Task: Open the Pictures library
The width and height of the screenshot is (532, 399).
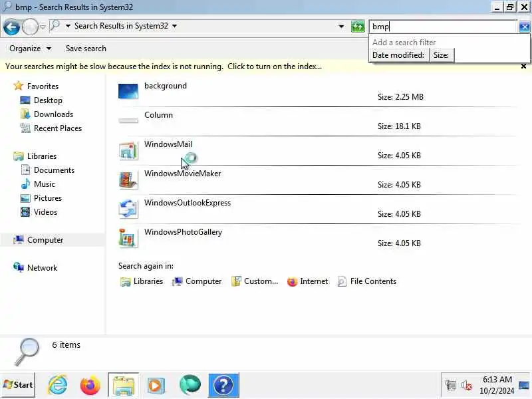Action: click(x=47, y=198)
